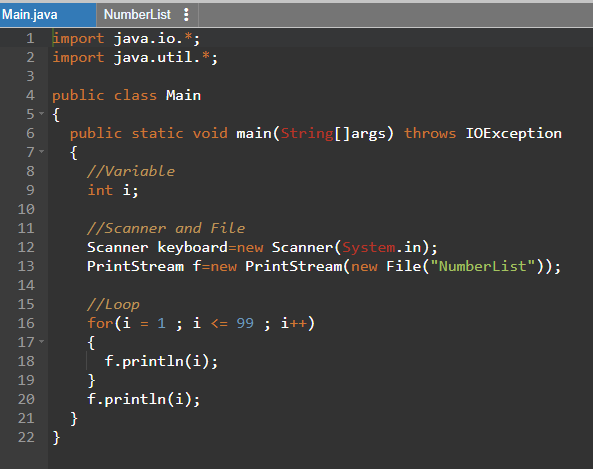Click the closing brace on line 22

pos(56,438)
